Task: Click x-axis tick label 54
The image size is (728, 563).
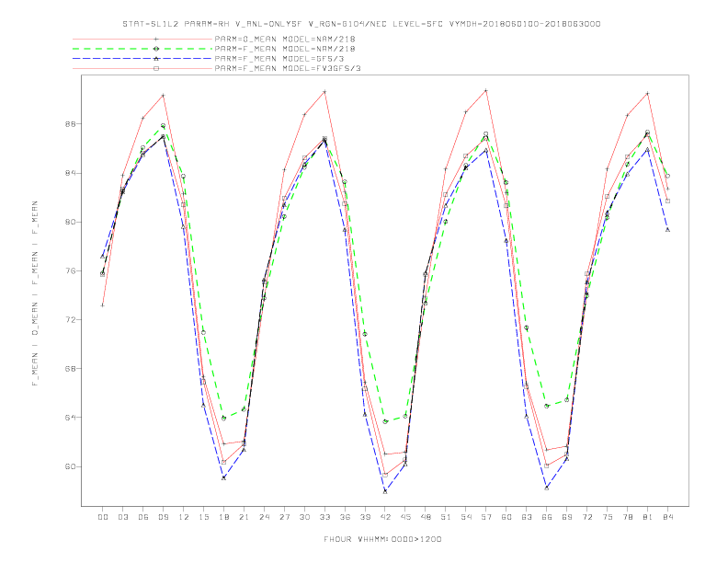Action: 466,517
